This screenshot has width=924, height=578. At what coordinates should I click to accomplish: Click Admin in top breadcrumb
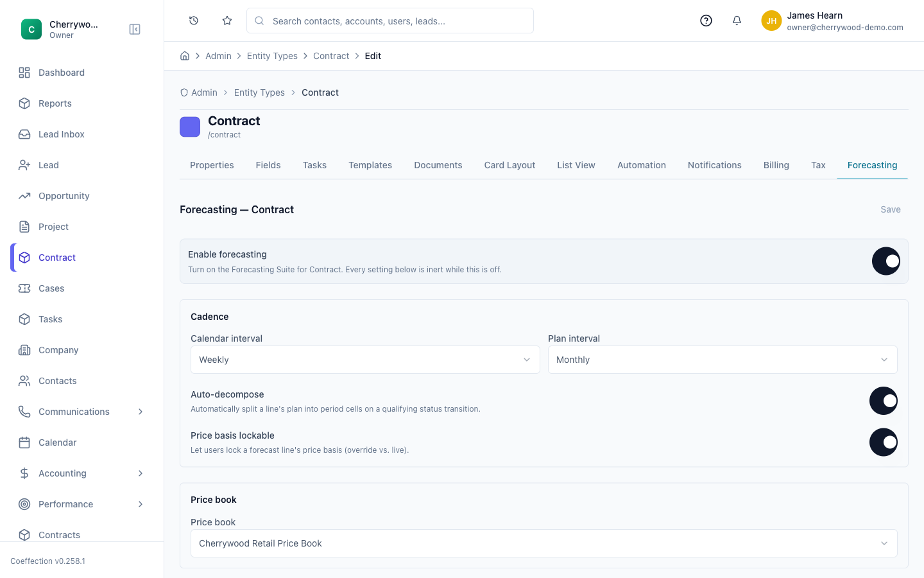point(218,56)
